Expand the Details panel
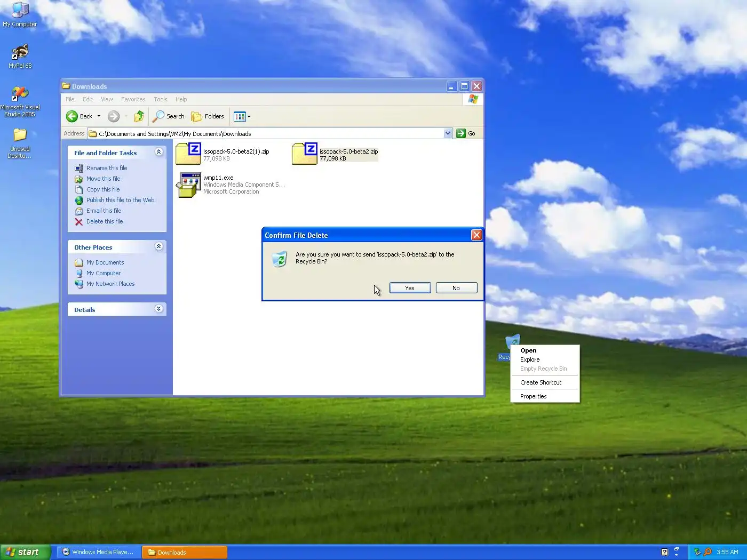Image resolution: width=747 pixels, height=560 pixels. (158, 309)
